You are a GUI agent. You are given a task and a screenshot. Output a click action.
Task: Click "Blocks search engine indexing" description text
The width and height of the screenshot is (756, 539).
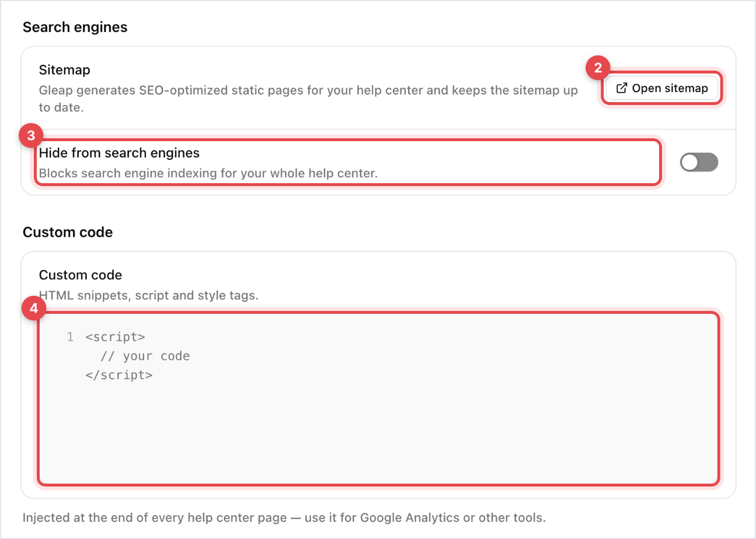(x=208, y=174)
